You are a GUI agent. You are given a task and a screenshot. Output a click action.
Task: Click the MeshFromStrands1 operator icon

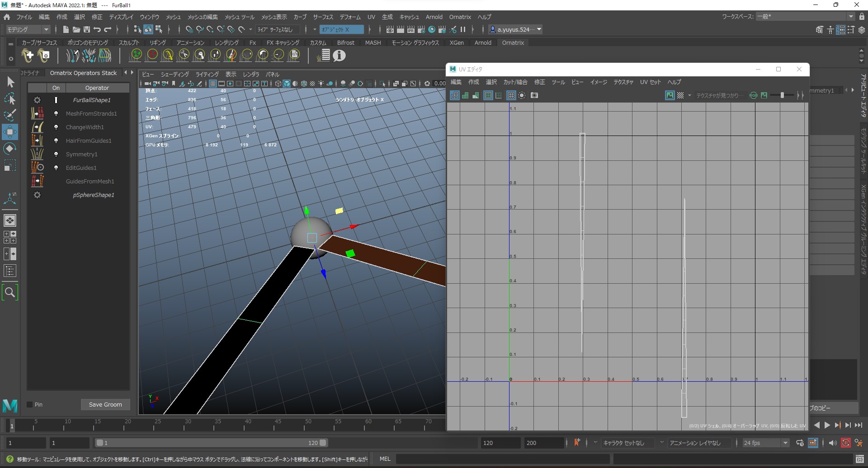coord(38,113)
